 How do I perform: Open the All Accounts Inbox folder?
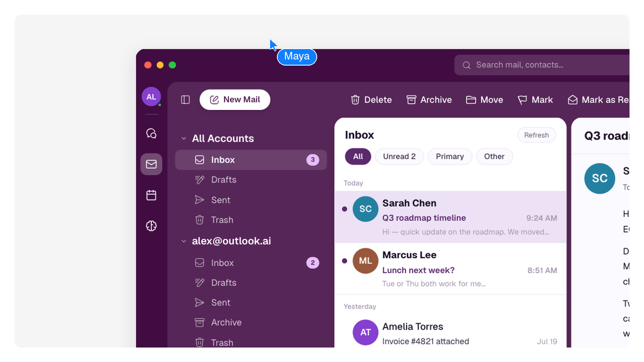(251, 160)
